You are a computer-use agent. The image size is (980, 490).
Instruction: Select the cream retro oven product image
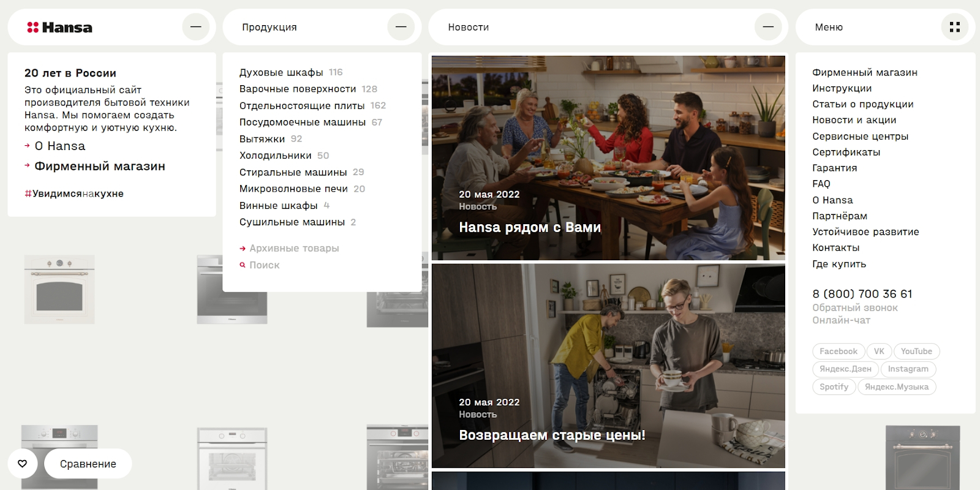pos(59,289)
